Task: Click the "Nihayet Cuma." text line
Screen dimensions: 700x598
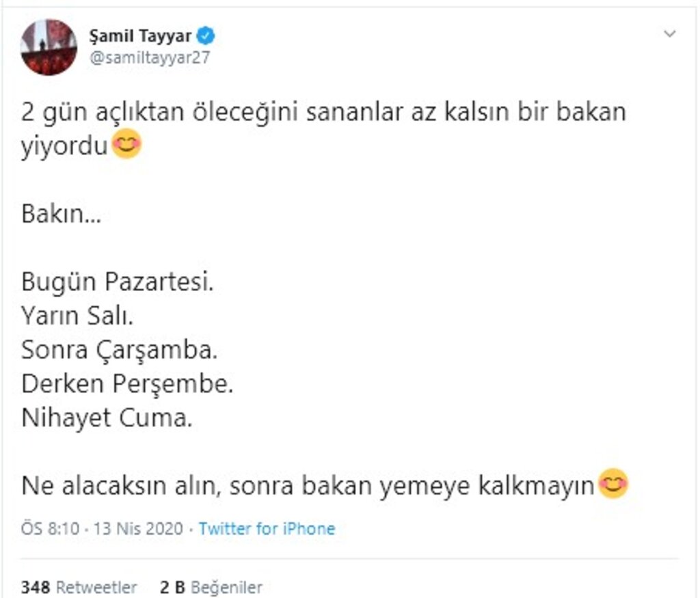Action: pos(107,418)
